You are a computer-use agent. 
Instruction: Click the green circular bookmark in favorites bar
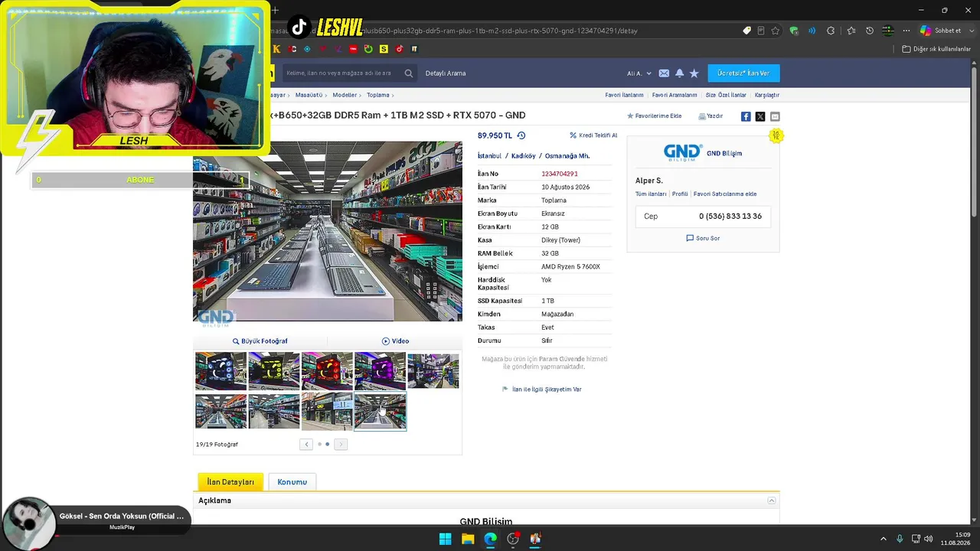pyautogui.click(x=368, y=49)
